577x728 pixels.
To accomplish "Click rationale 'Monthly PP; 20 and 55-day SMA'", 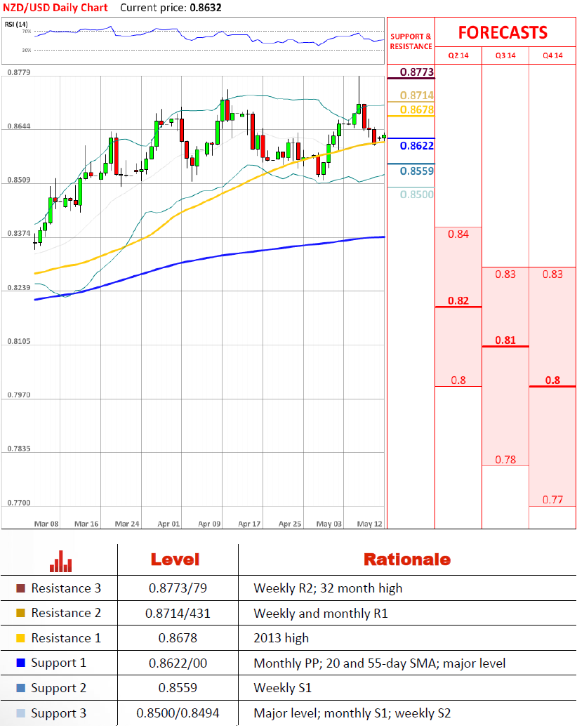I will (x=345, y=663).
